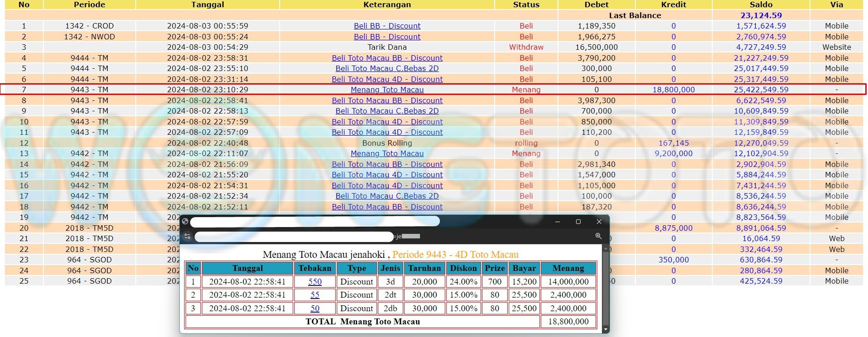
Task: Maximize the popup window
Action: click(578, 222)
